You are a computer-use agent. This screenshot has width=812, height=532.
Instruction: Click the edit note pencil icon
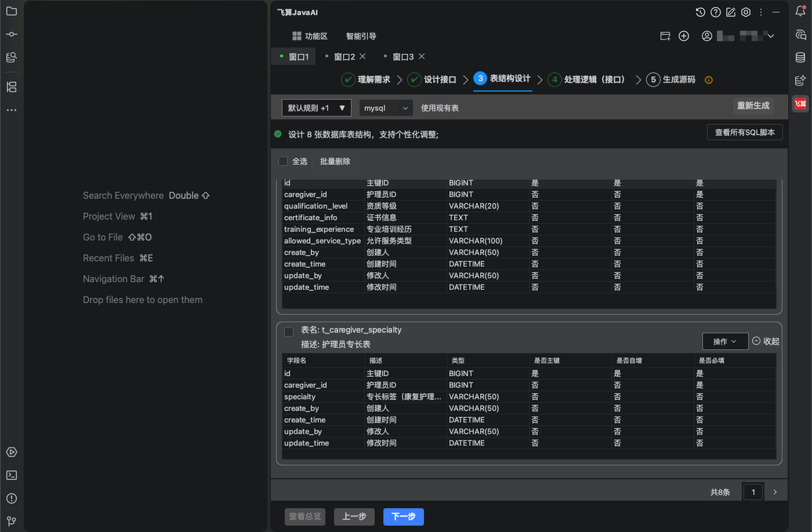(x=731, y=12)
